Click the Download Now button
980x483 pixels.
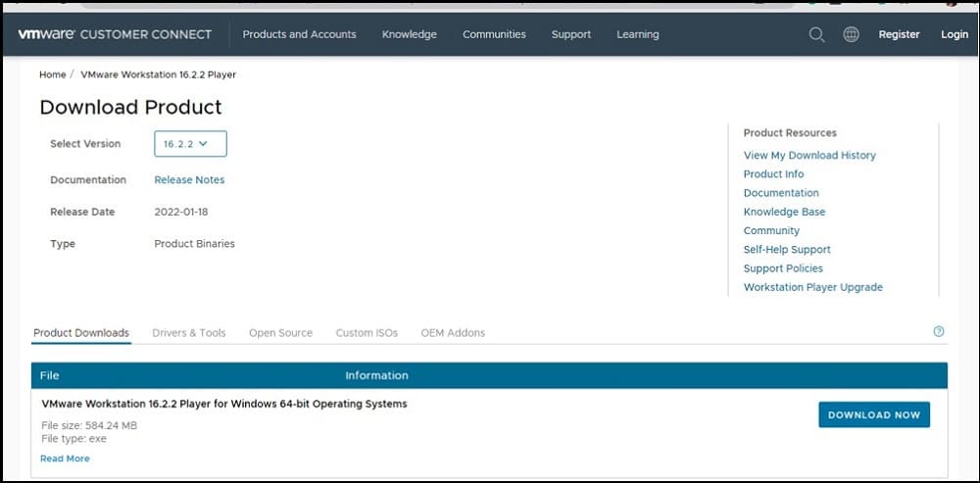pos(874,414)
